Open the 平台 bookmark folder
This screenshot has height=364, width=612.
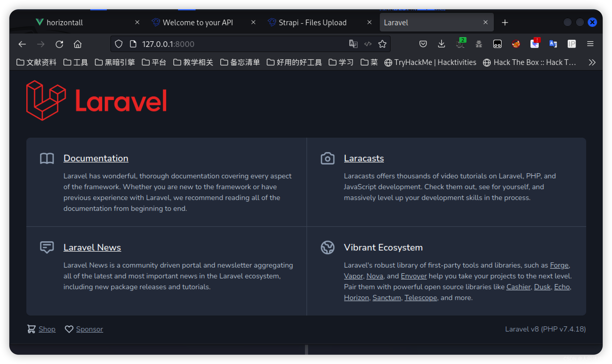[x=154, y=62]
